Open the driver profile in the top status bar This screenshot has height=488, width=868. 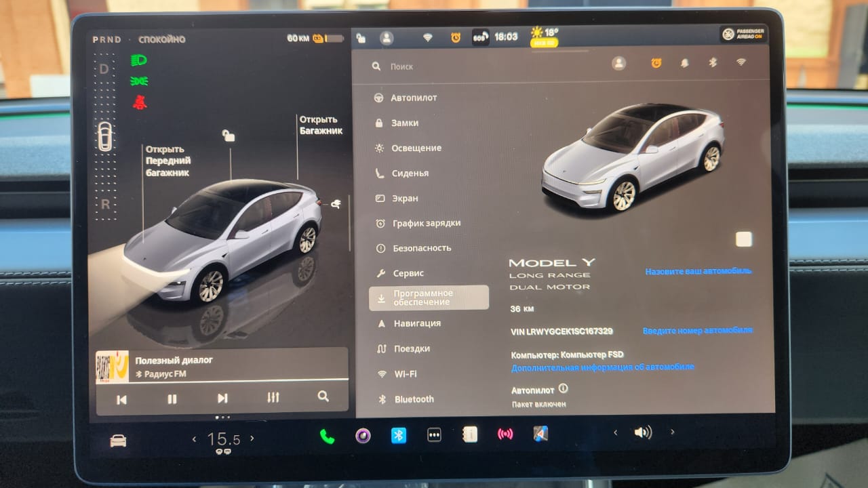point(387,38)
